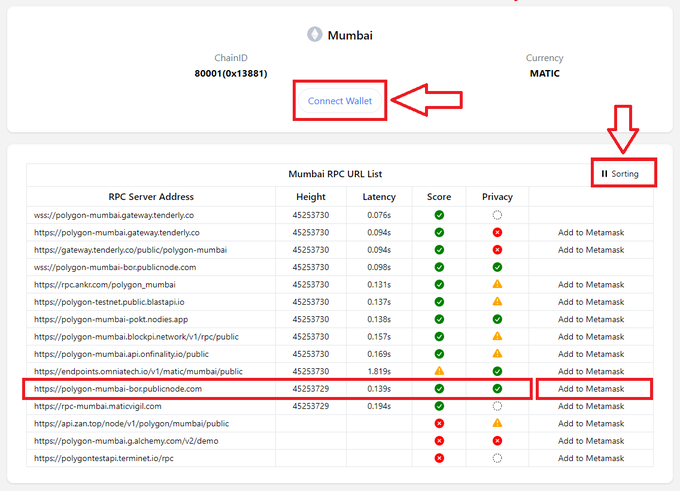Viewport: 680px width, 491px height.
Task: Click privacy warning icon for rpc.ankr.com row
Action: point(497,284)
